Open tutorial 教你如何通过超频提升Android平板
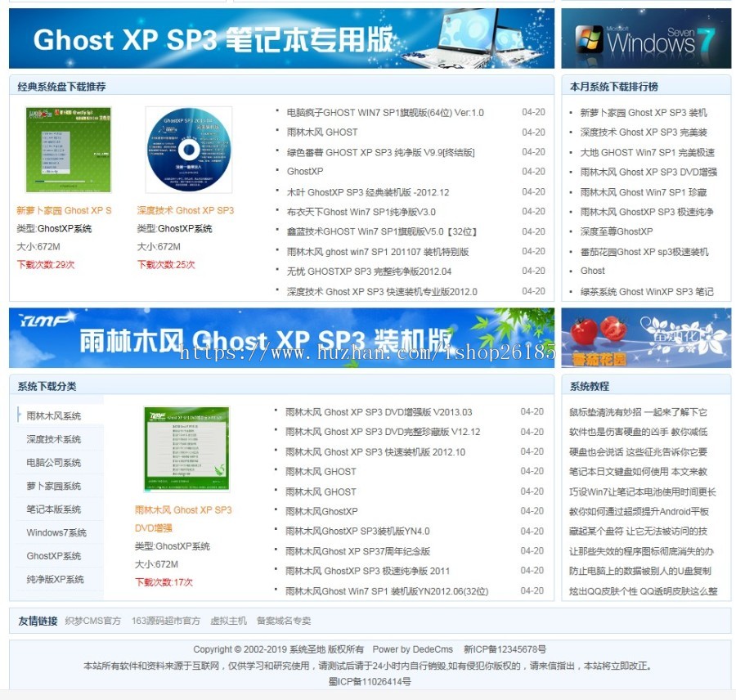 coord(639,511)
